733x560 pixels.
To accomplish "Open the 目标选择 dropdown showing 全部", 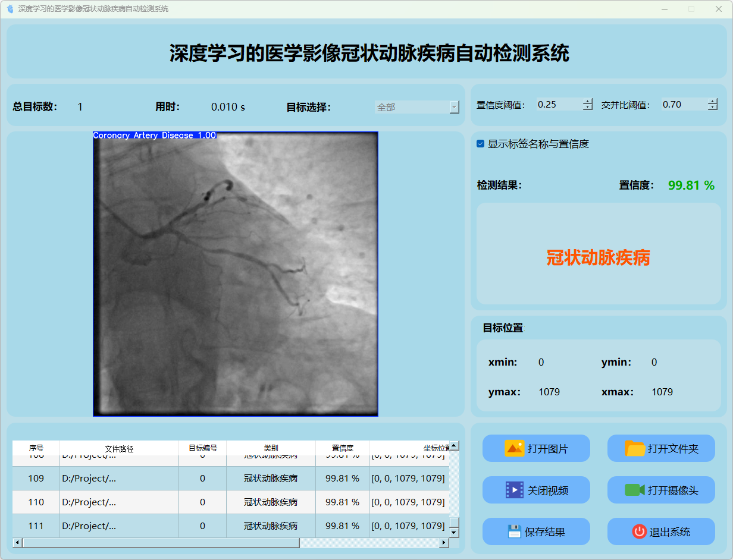I will tap(416, 107).
